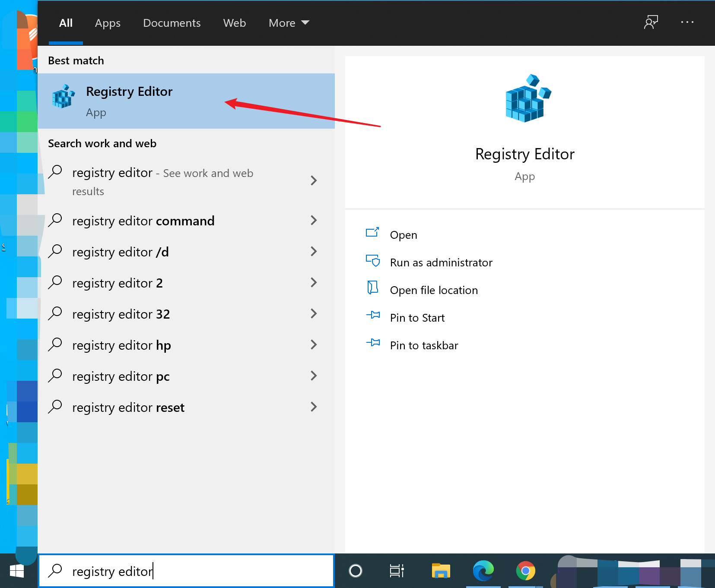Expand the 'registry editor hp' suggestion arrow
Viewport: 715px width, 588px height.
click(x=314, y=345)
